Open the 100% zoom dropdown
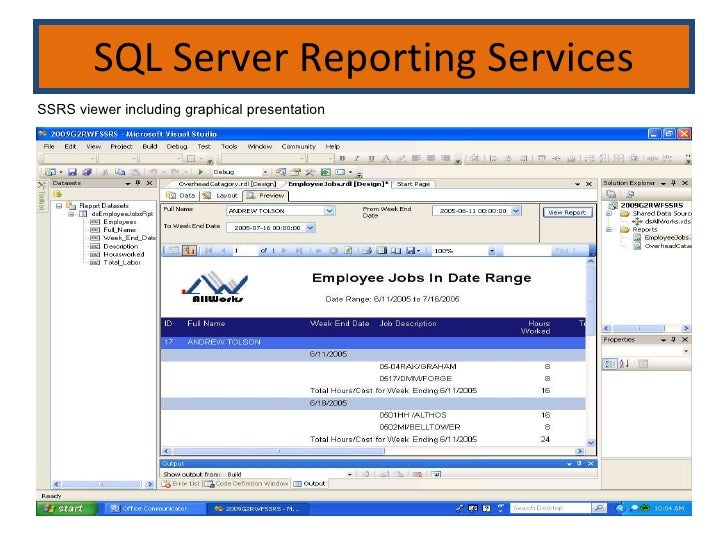This screenshot has width=728, height=546. coord(492,251)
